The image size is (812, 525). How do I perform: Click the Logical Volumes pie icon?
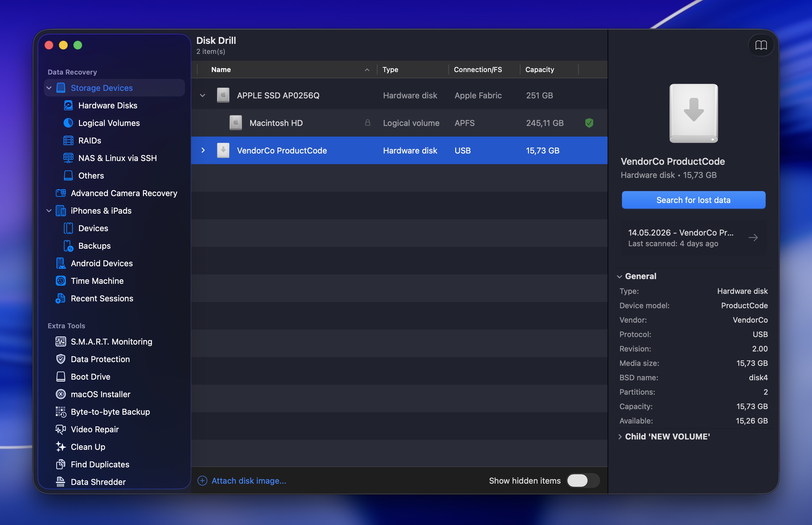[x=68, y=123]
